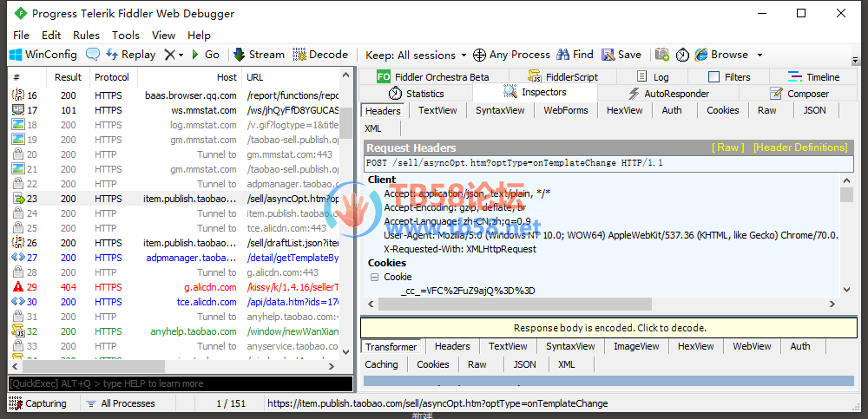Switch to Fiddler Orchestra Beta tab

click(x=433, y=77)
